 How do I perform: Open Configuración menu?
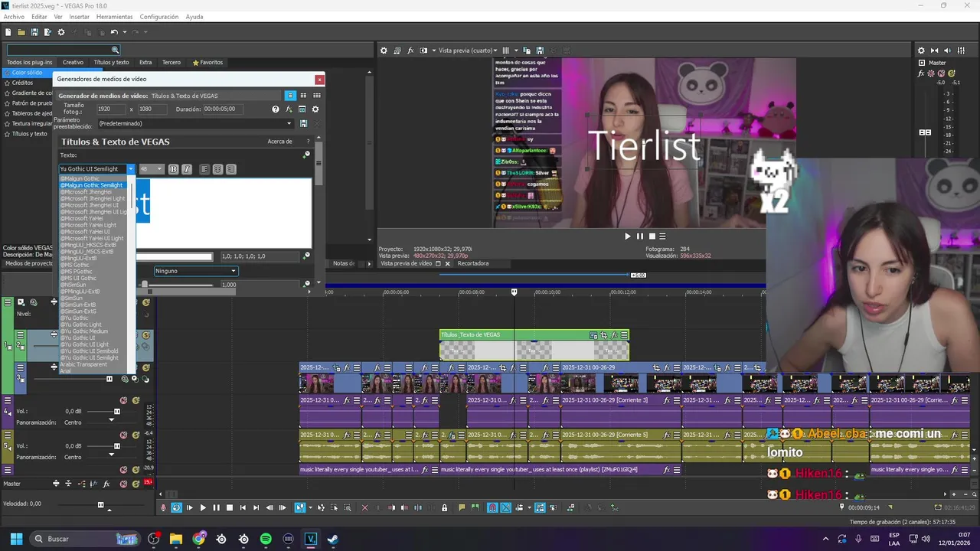tap(159, 17)
